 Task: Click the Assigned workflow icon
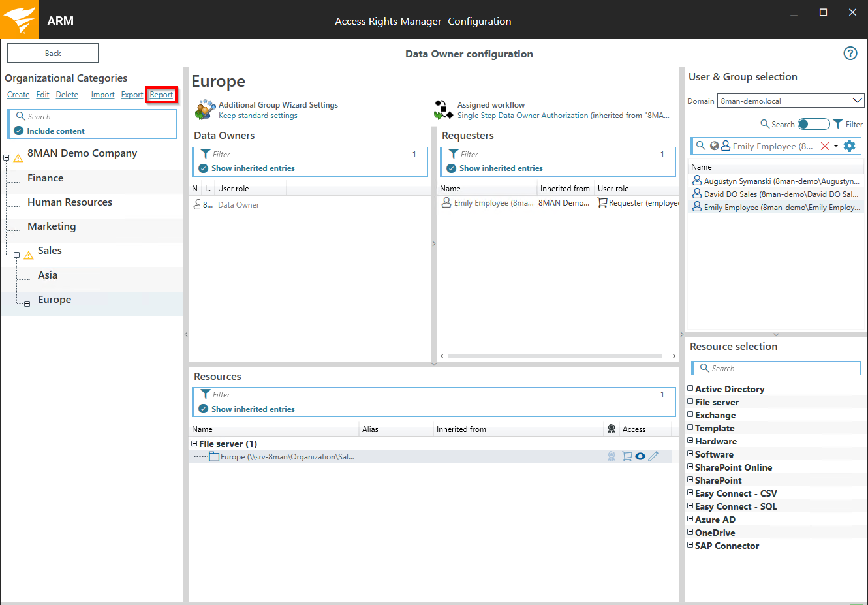tap(443, 110)
